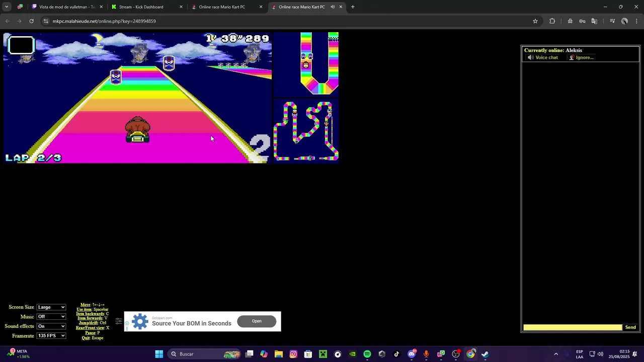Open Spotify from the taskbar
Viewport: 644px width, 362px height.
click(367, 354)
